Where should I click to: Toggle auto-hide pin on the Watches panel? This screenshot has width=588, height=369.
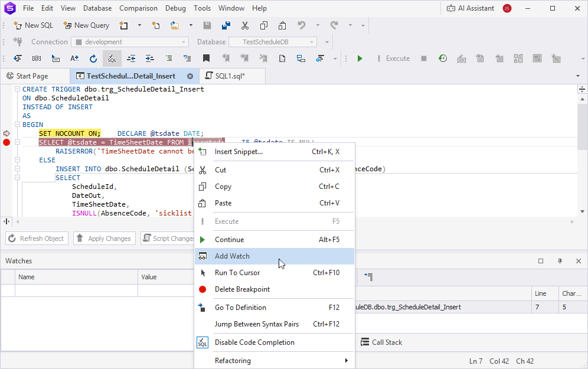[x=560, y=261]
